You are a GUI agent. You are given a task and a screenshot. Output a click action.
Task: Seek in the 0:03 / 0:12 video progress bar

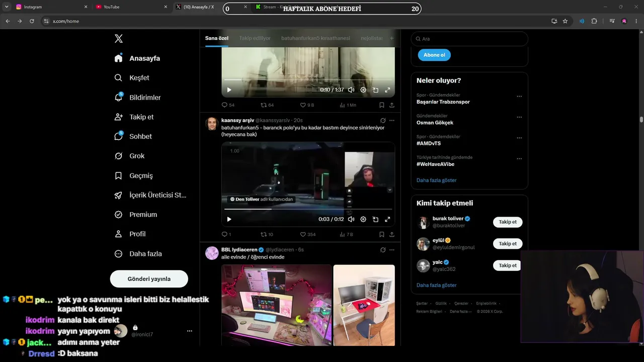coord(308,209)
